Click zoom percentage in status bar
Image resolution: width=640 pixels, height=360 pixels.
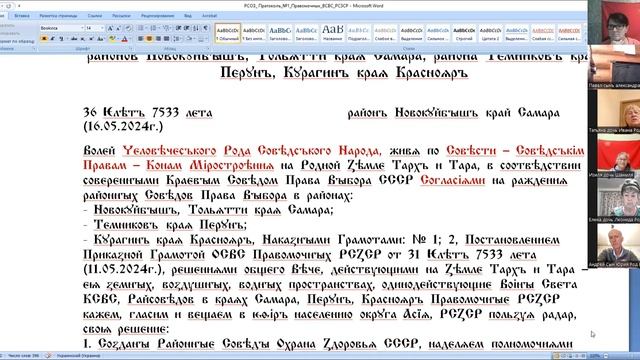click(595, 356)
